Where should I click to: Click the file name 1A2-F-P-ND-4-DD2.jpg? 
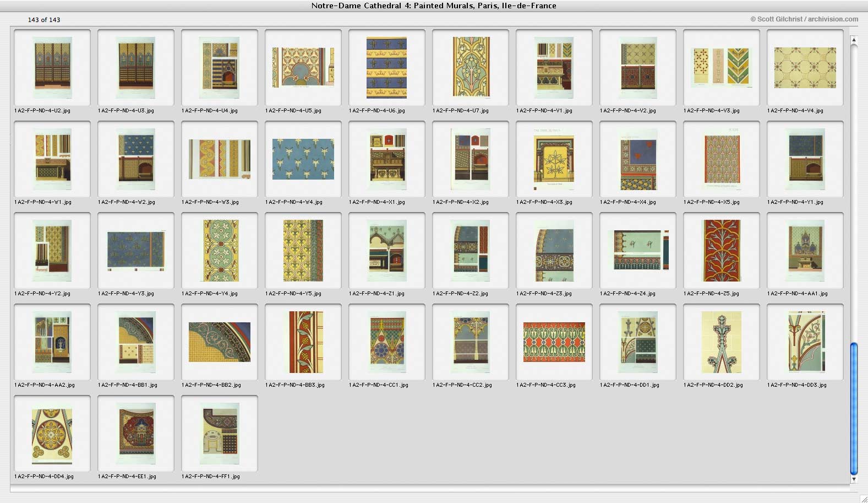point(713,385)
